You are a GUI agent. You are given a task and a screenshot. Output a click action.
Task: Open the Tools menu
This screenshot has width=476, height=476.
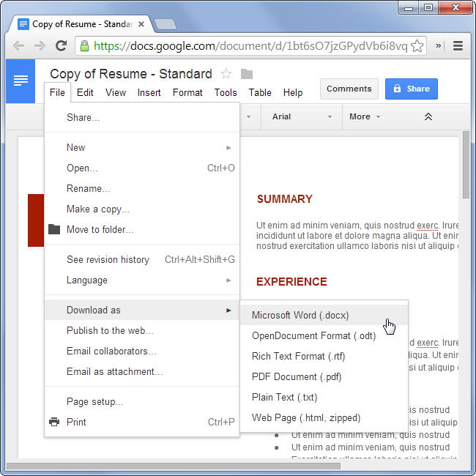point(226,92)
